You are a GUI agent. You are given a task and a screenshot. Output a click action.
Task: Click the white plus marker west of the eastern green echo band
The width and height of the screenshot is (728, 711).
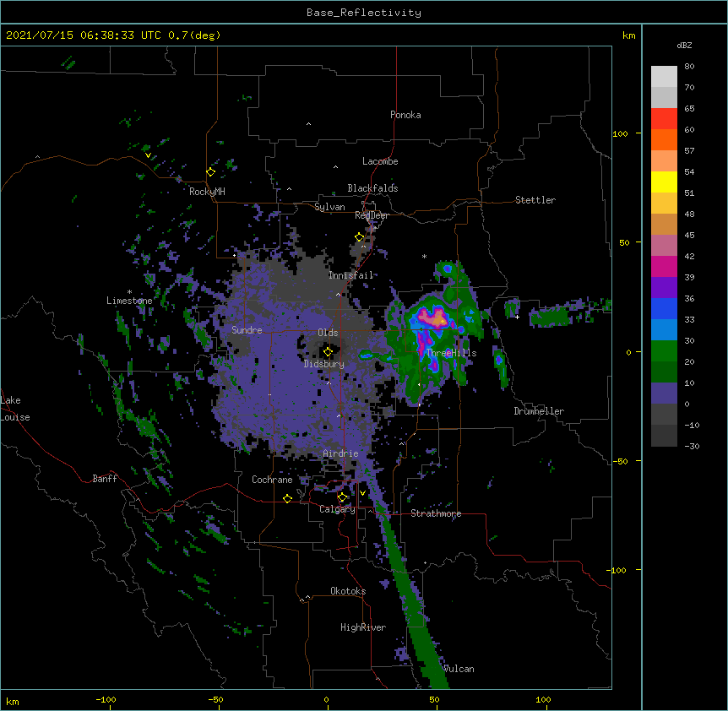(x=517, y=317)
